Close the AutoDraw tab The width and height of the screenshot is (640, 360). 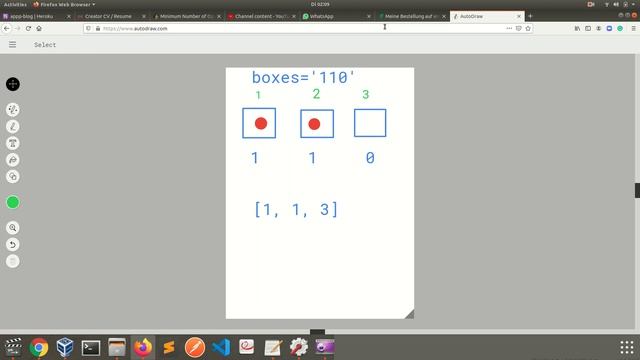pyautogui.click(x=519, y=16)
